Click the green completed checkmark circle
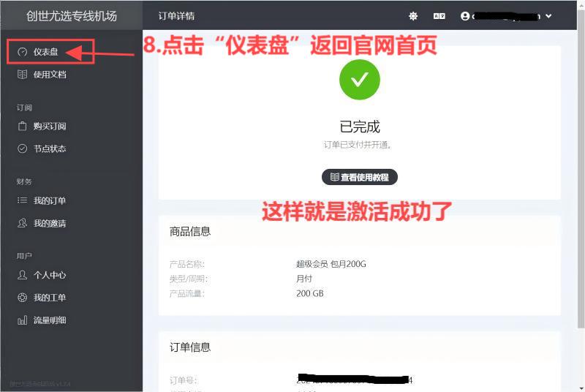Image resolution: width=585 pixels, height=392 pixels. 360,80
